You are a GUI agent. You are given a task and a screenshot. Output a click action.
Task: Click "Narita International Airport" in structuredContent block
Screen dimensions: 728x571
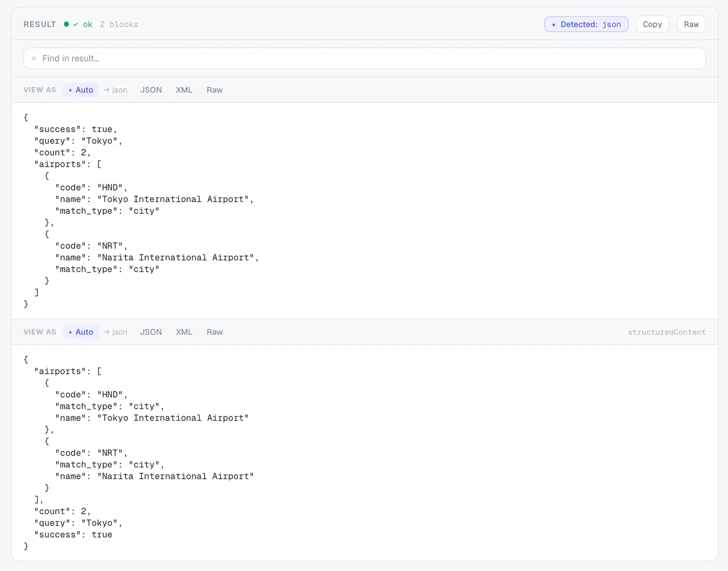pos(176,476)
